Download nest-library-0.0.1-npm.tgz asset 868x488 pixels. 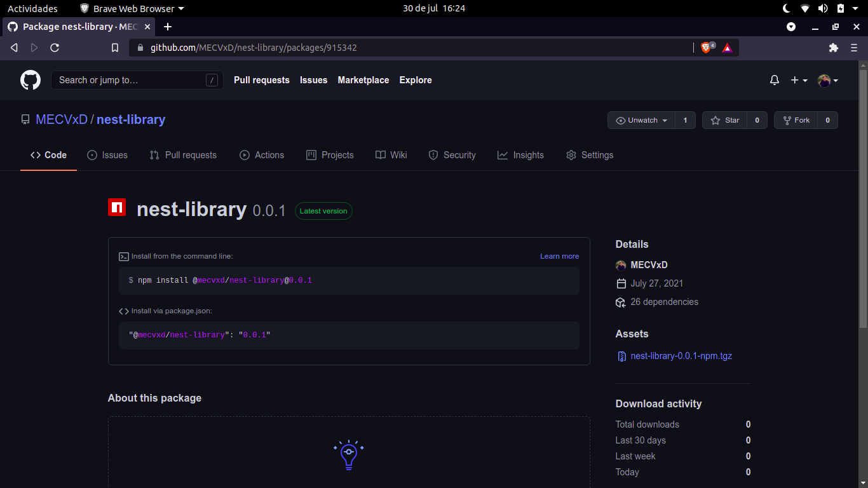pos(681,356)
